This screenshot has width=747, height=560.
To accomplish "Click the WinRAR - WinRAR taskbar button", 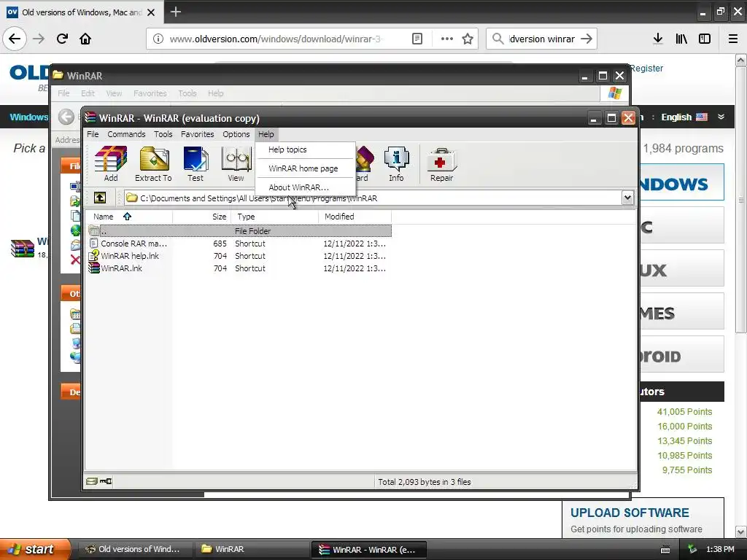I will [368, 549].
